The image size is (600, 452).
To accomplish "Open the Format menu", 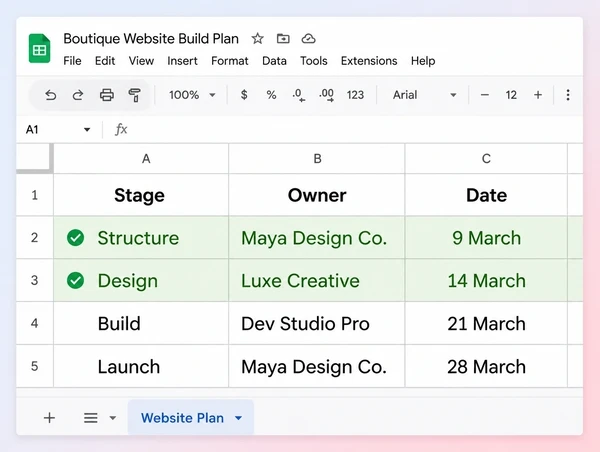I will pyautogui.click(x=230, y=61).
